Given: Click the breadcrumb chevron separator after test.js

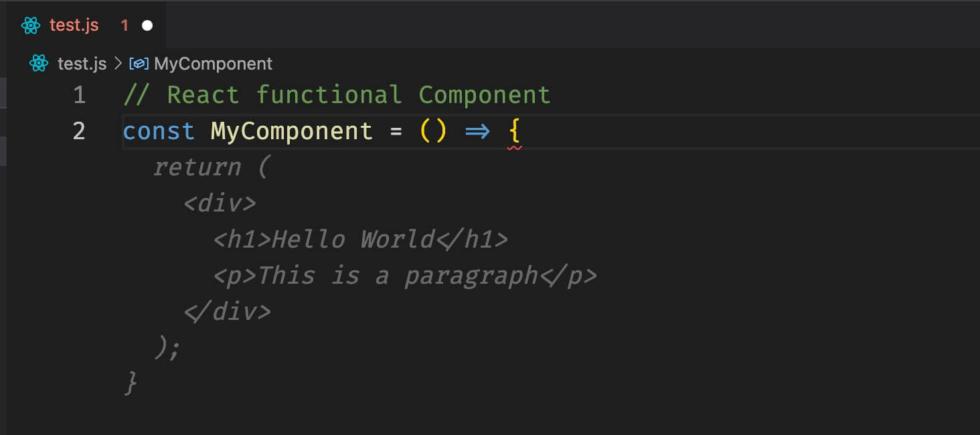Looking at the screenshot, I should pos(118,64).
